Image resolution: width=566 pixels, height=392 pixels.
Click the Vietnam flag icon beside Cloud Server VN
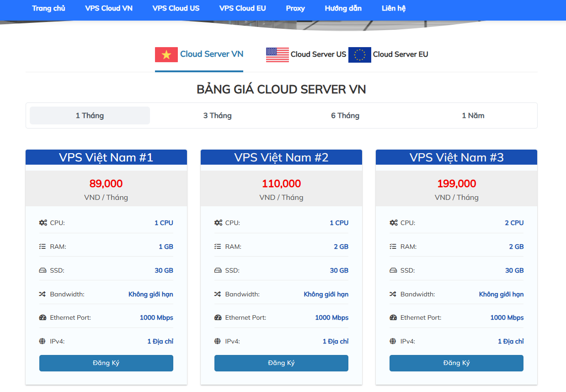166,54
